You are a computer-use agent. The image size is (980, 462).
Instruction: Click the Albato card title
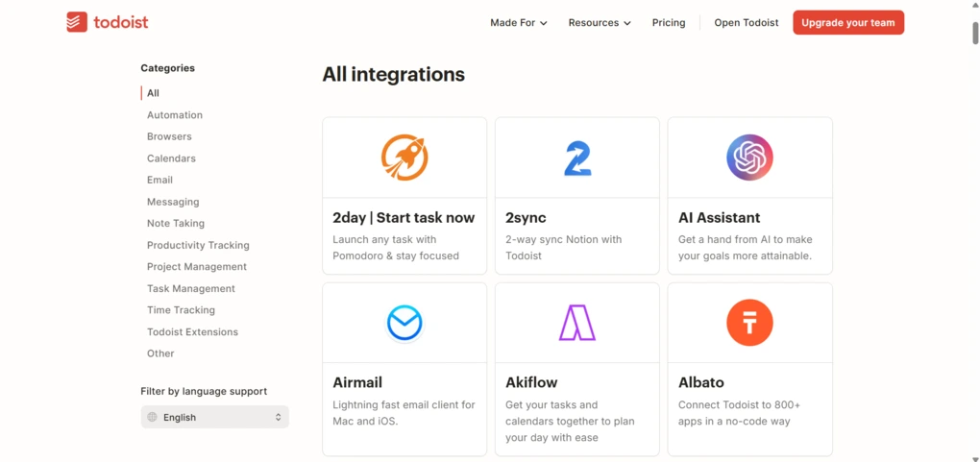click(701, 382)
